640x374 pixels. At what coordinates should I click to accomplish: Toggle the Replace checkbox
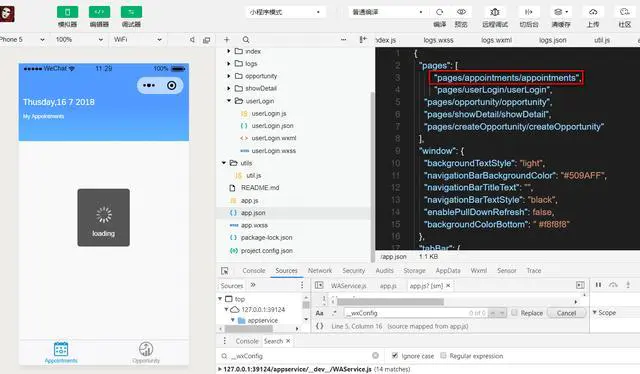pyautogui.click(x=514, y=312)
